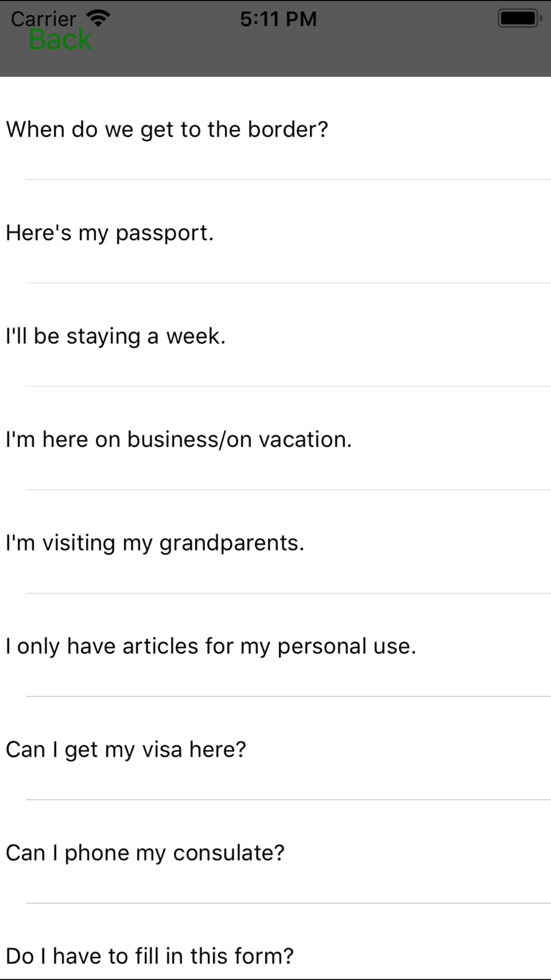The image size is (551, 980).
Task: Select 'I'm here on business/on vacation.'
Action: click(275, 439)
